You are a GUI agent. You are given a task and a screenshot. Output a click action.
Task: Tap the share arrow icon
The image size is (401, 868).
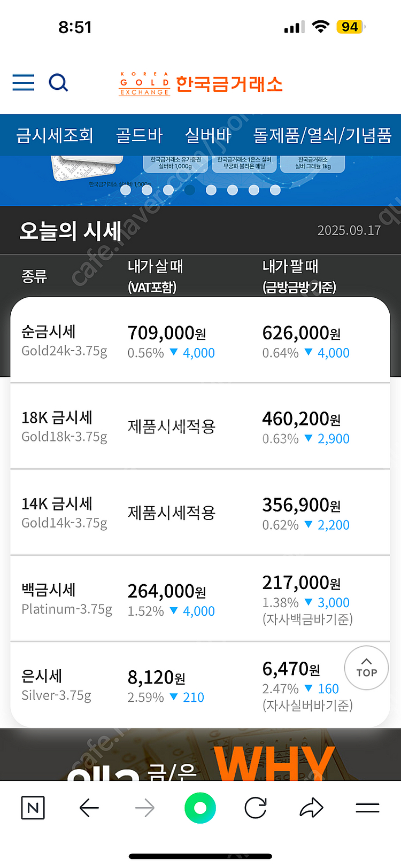click(x=311, y=808)
